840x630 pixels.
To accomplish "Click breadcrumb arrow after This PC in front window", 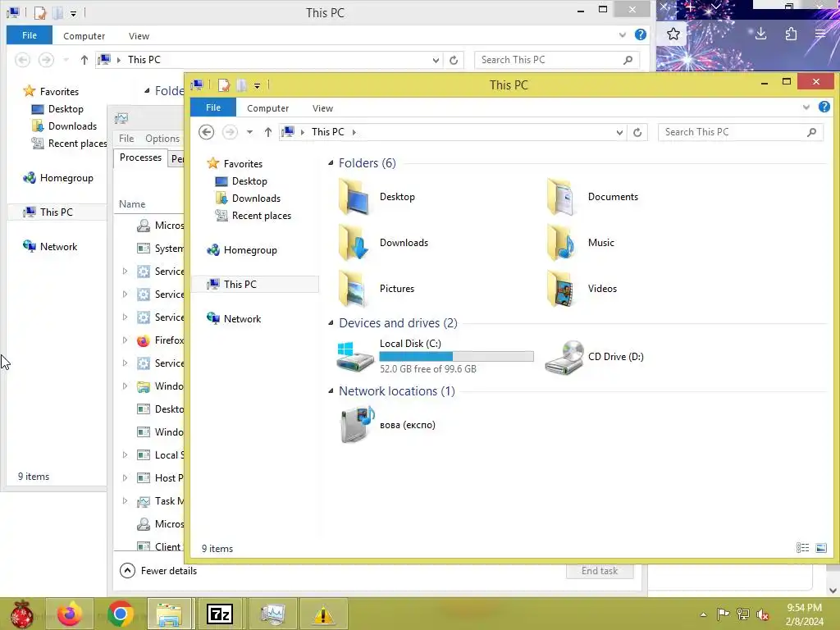I will pos(354,132).
